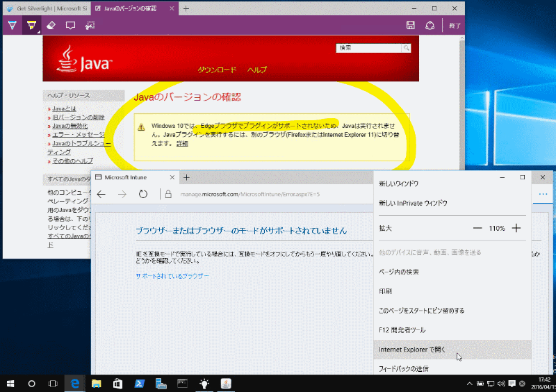Open サポートされているブラウザー link
This screenshot has width=556, height=392.
[172, 276]
